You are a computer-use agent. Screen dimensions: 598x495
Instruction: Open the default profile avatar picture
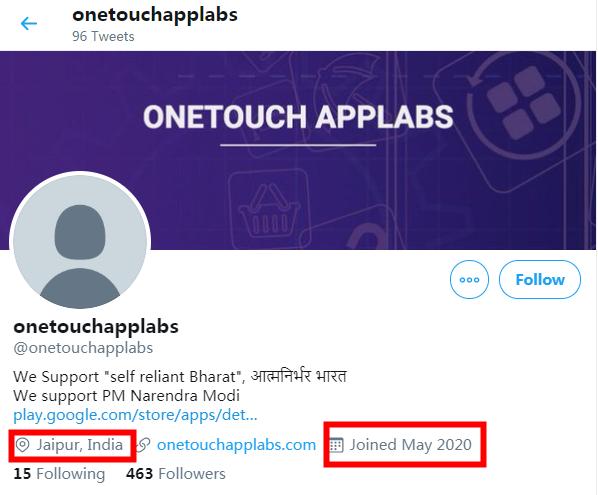coord(80,242)
